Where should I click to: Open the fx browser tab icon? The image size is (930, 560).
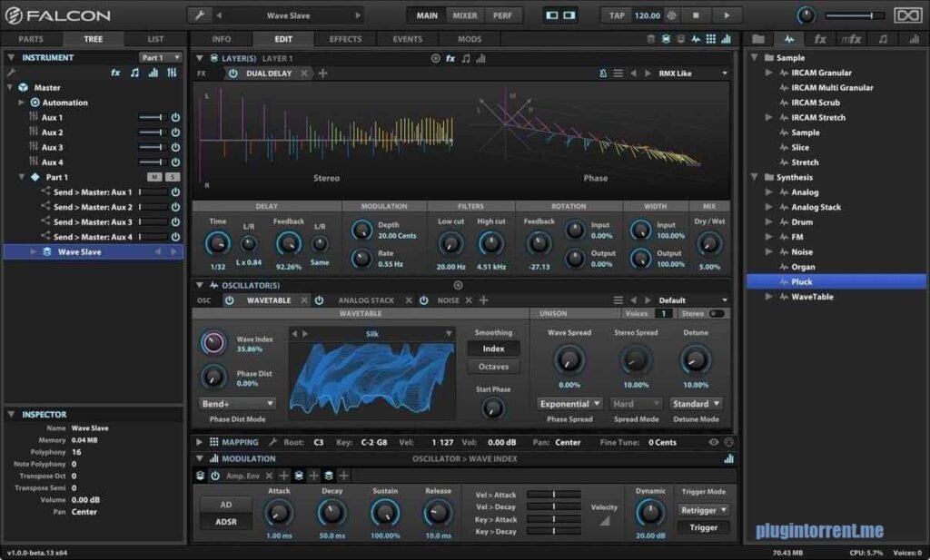(820, 39)
